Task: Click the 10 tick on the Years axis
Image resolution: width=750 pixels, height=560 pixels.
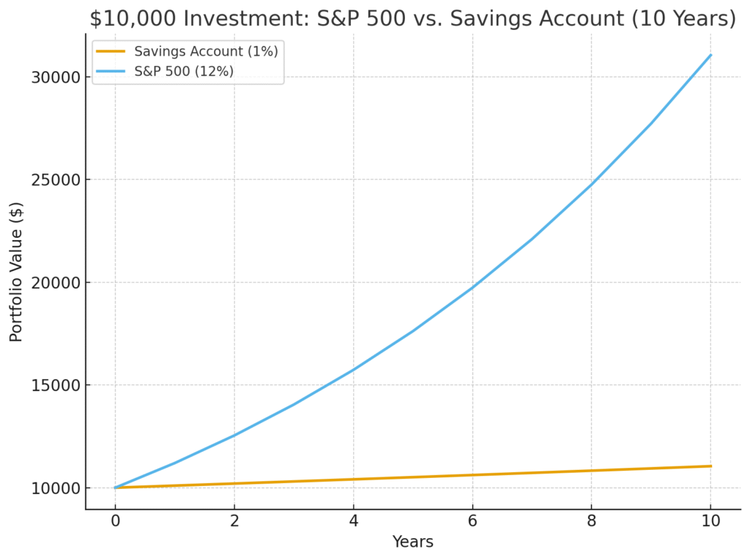Action: (710, 521)
